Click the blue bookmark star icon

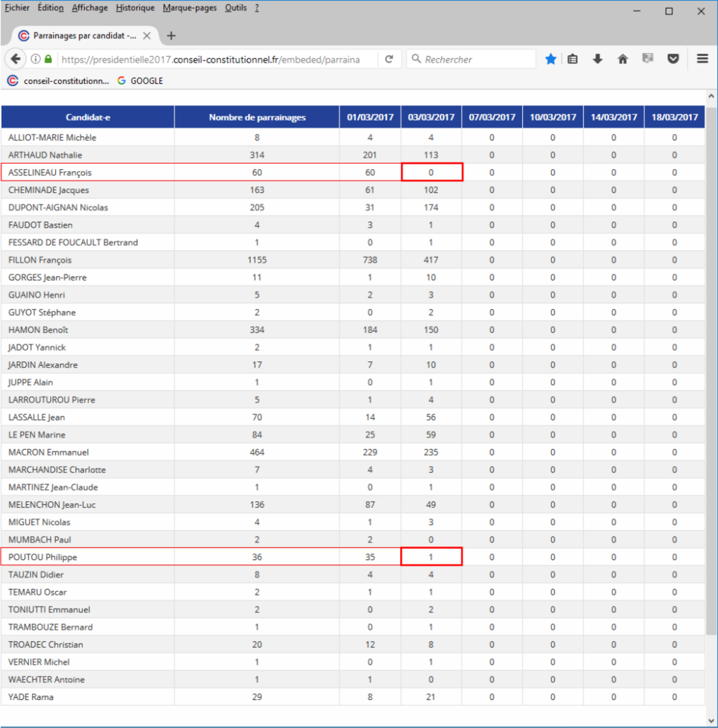coord(551,59)
